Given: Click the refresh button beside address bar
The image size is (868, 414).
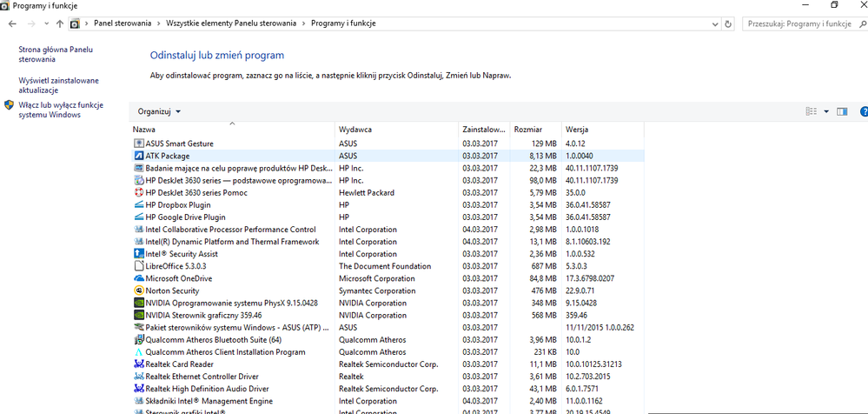Looking at the screenshot, I should click(727, 23).
